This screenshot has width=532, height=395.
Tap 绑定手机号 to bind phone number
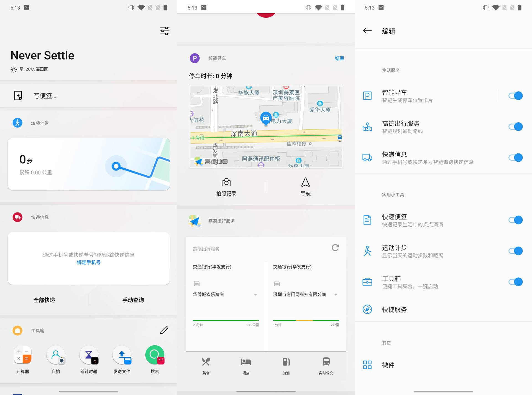(89, 262)
